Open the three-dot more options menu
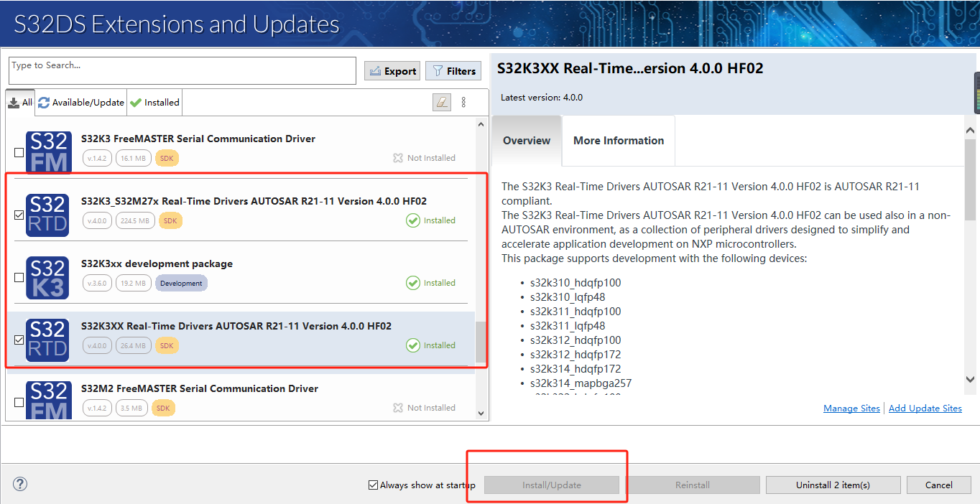 coord(463,103)
